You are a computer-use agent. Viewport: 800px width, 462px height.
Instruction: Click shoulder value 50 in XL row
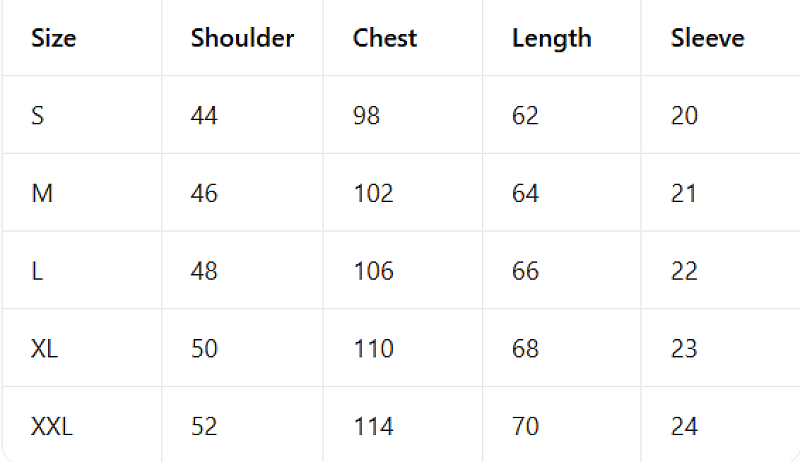(x=204, y=349)
